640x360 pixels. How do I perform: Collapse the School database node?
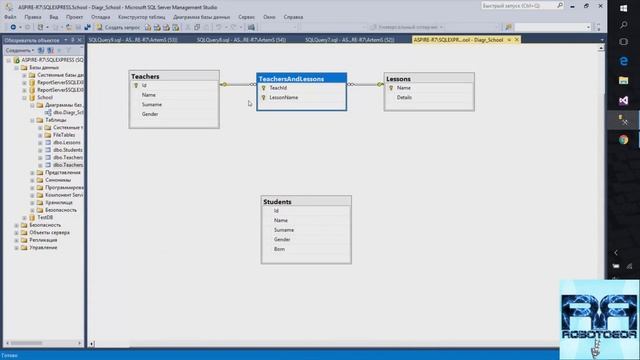pos(24,98)
